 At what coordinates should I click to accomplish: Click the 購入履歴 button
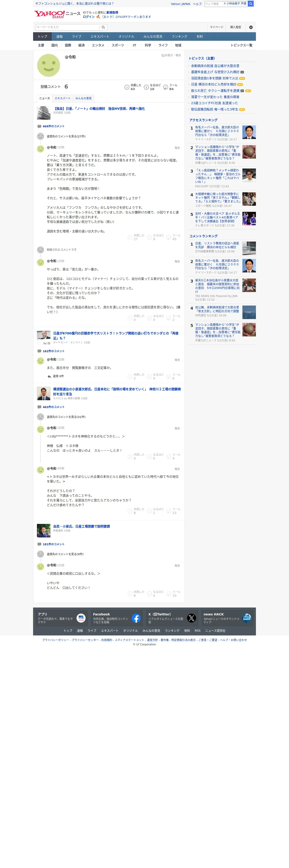[235, 27]
